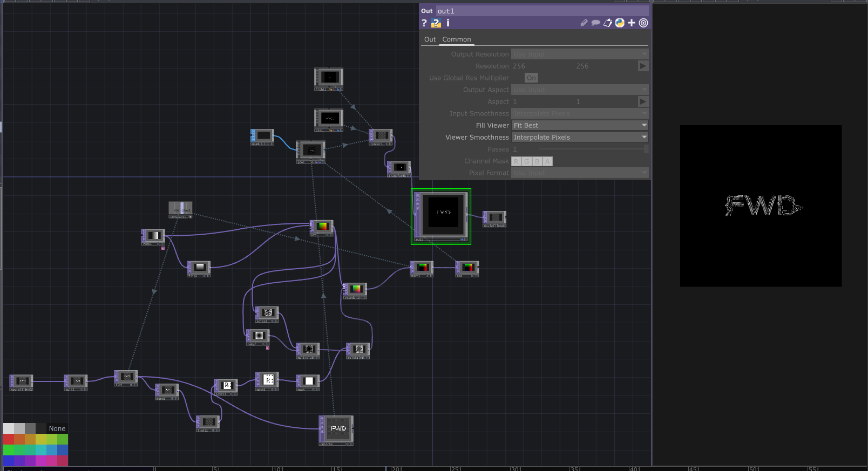Image resolution: width=868 pixels, height=471 pixels.
Task: Select the cam1 node
Action: [x=329, y=119]
